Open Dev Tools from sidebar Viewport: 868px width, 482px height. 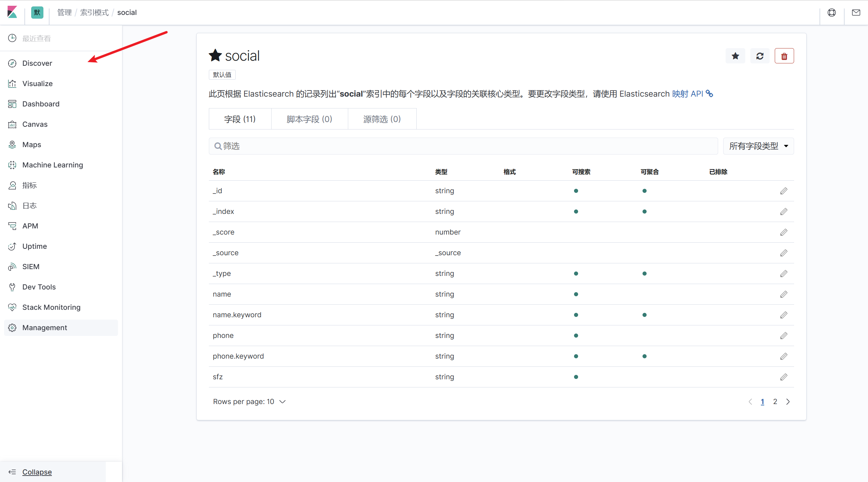click(x=39, y=287)
